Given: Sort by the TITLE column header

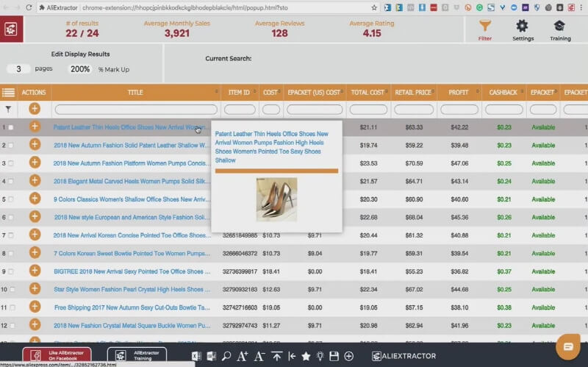Looking at the screenshot, I should coord(135,93).
